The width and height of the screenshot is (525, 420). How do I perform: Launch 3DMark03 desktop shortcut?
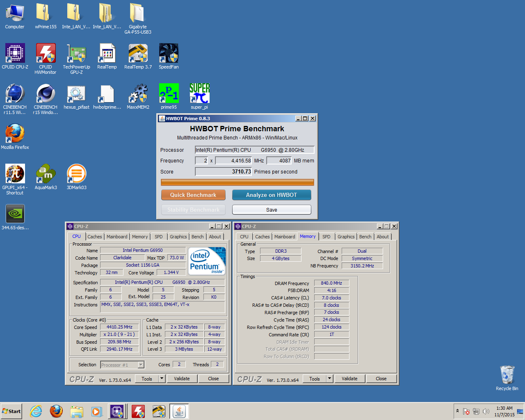(x=76, y=177)
